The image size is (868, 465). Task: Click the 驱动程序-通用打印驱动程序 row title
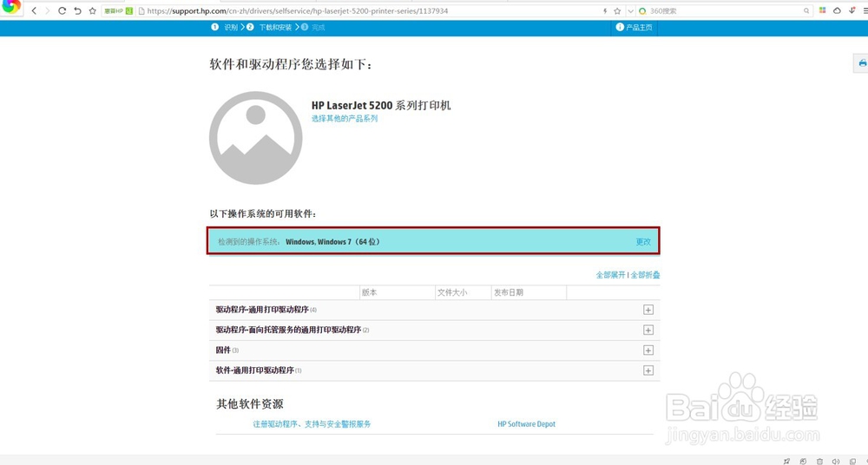(262, 310)
